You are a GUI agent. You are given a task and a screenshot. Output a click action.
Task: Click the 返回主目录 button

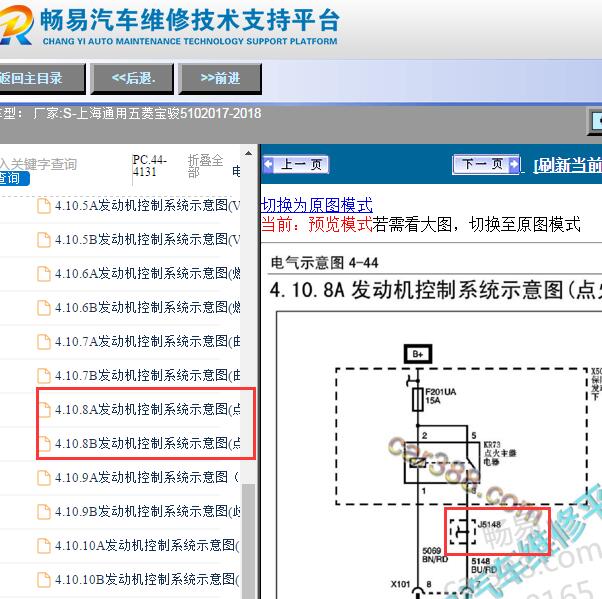tap(41, 79)
